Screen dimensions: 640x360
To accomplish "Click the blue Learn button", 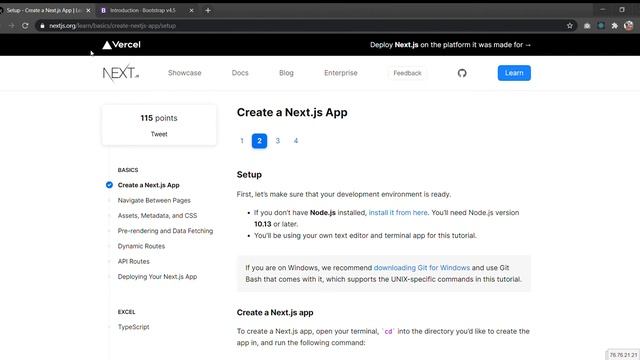I will pyautogui.click(x=514, y=73).
